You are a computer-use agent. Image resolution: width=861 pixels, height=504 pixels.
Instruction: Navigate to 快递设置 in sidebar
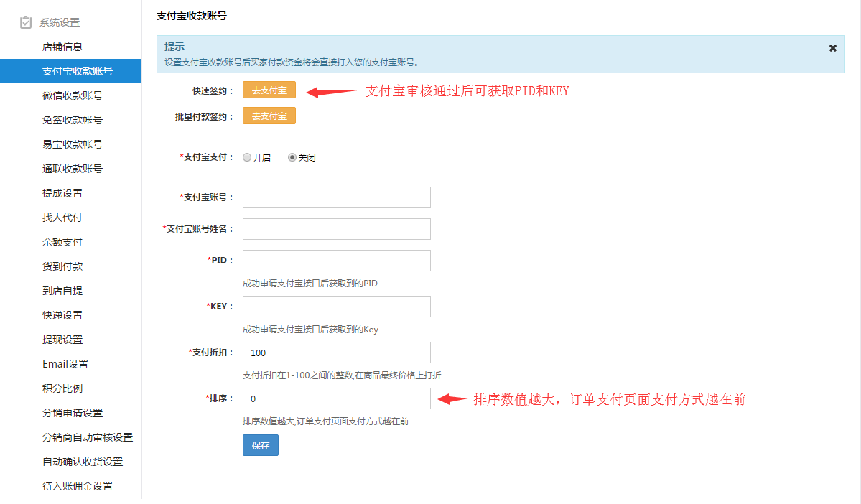pos(62,315)
